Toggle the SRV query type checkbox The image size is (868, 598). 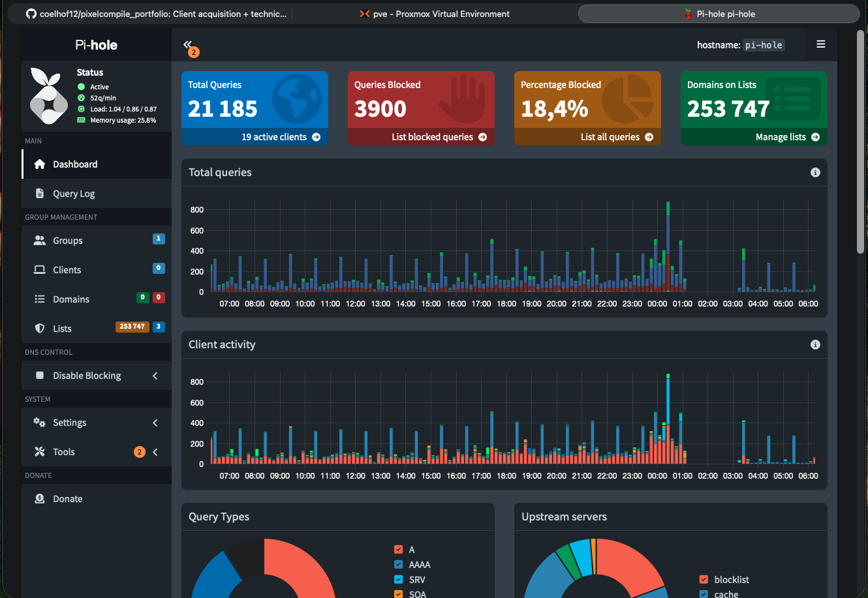[x=399, y=580]
